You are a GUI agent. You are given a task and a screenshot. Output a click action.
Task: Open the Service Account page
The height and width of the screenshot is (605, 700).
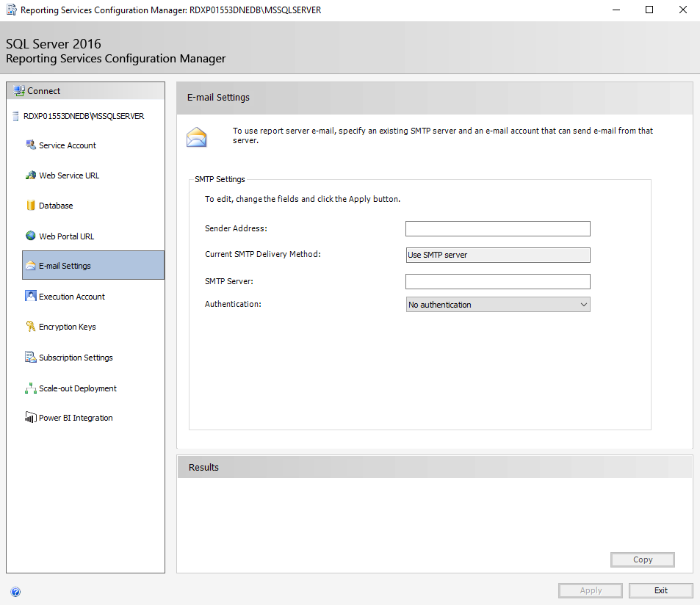point(68,145)
